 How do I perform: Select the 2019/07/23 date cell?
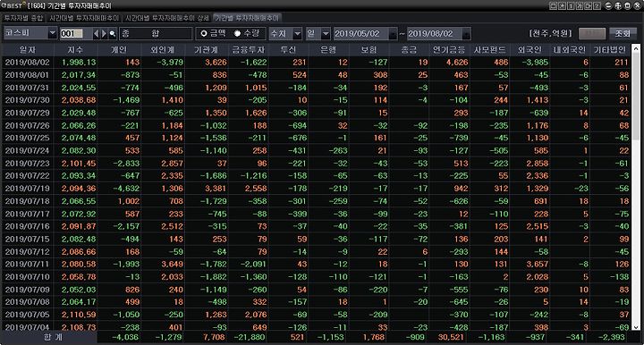[28, 164]
